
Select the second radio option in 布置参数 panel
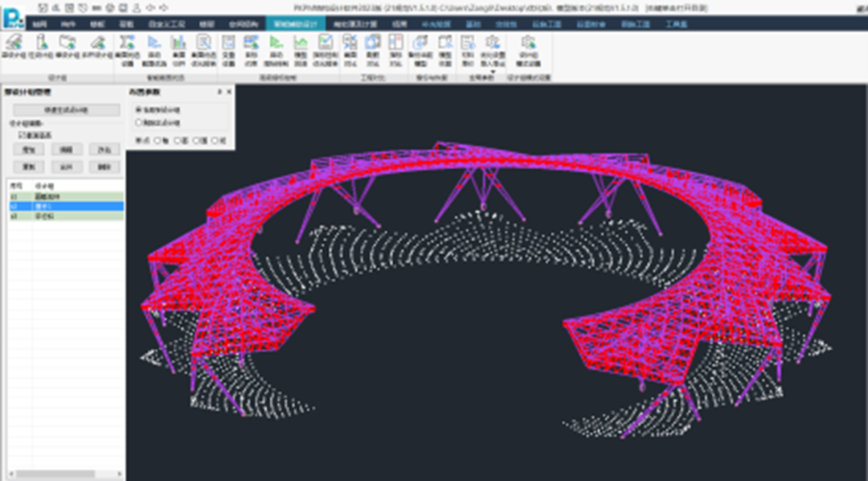click(x=138, y=123)
